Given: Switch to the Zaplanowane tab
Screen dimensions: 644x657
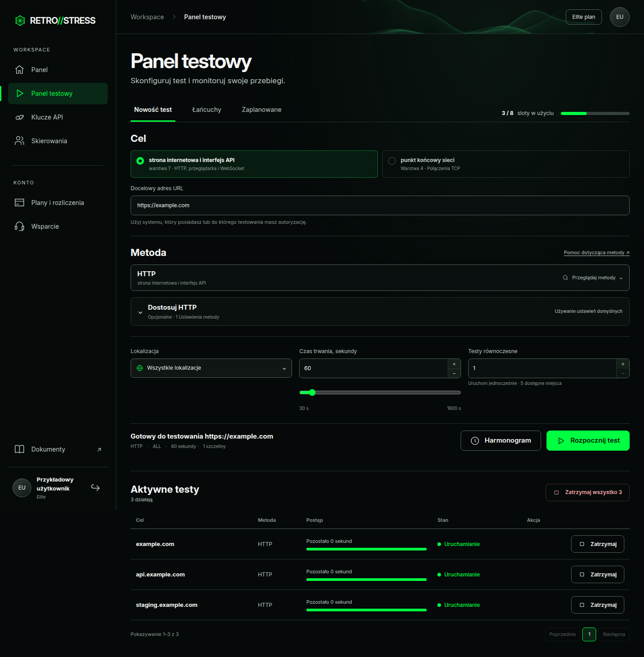Looking at the screenshot, I should [262, 110].
